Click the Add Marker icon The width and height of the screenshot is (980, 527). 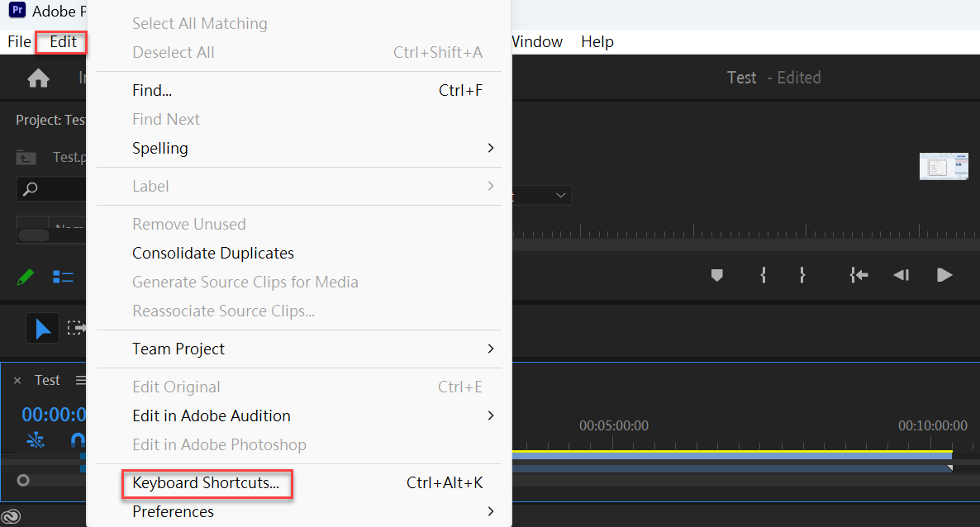tap(717, 275)
